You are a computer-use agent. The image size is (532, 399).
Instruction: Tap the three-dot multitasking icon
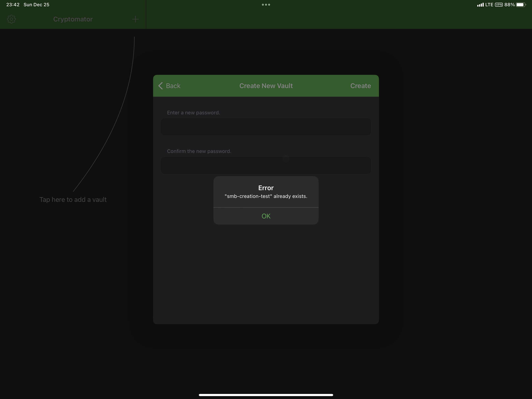click(266, 4)
